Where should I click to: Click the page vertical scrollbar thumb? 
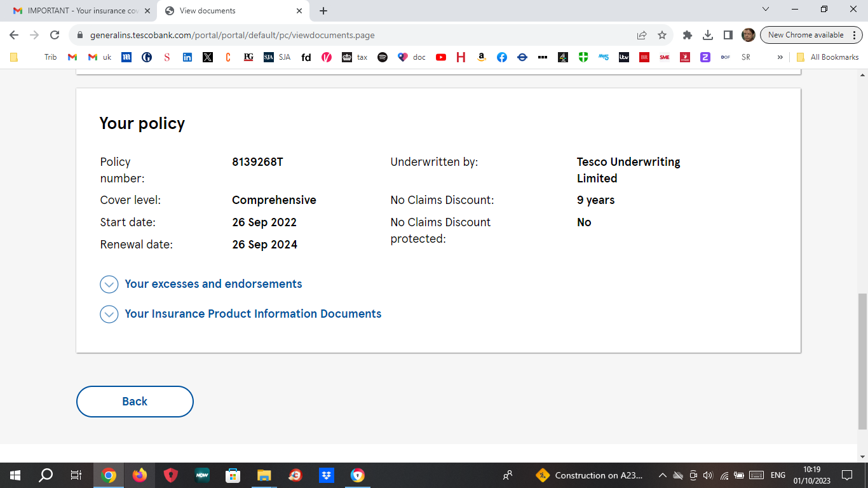click(x=862, y=362)
